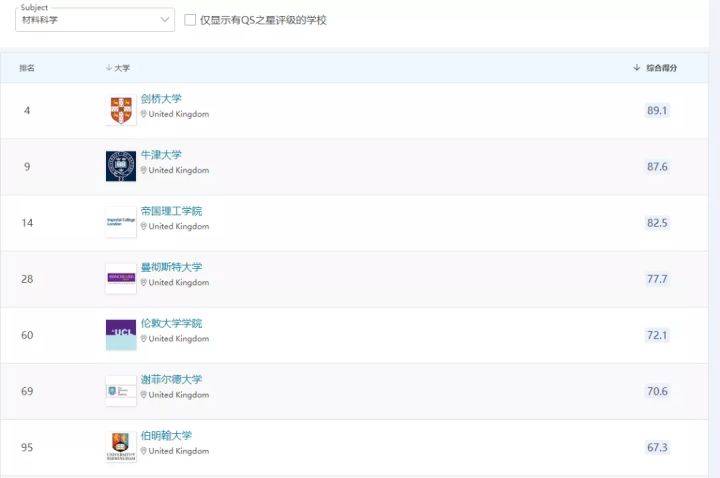The height and width of the screenshot is (478, 720).
Task: Click the Cambridge University crest logo
Action: [x=121, y=110]
